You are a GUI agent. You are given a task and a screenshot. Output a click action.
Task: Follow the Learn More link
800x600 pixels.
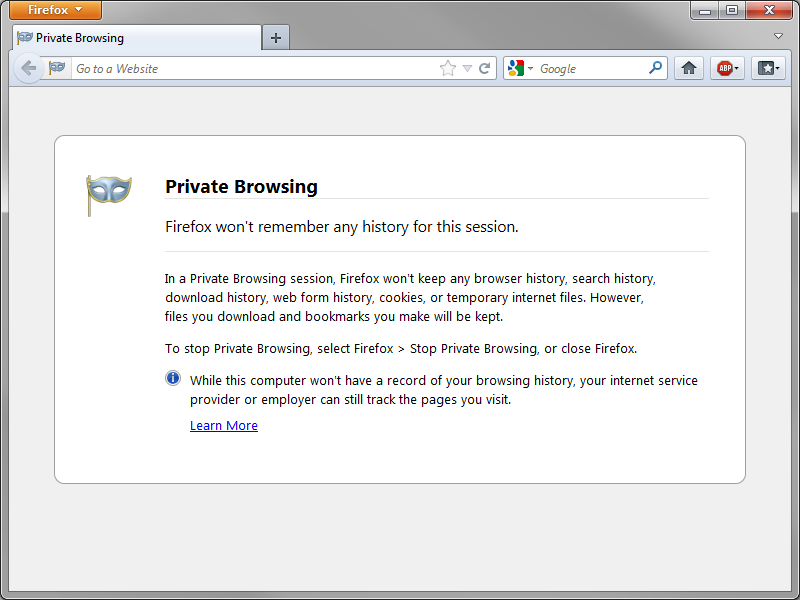click(x=224, y=425)
